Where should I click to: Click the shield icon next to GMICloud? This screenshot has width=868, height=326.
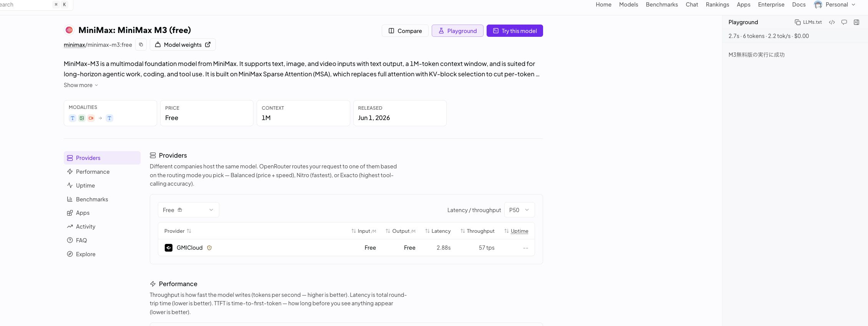pyautogui.click(x=209, y=248)
